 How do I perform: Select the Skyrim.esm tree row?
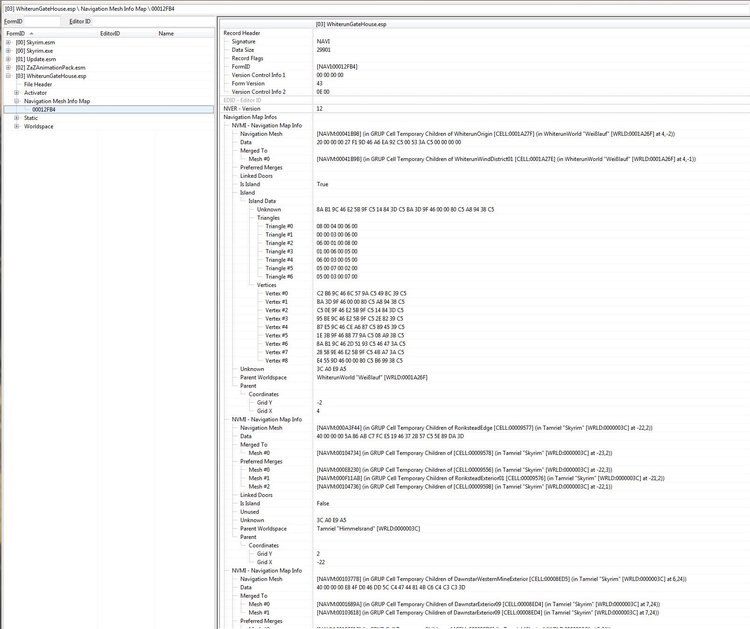35,43
